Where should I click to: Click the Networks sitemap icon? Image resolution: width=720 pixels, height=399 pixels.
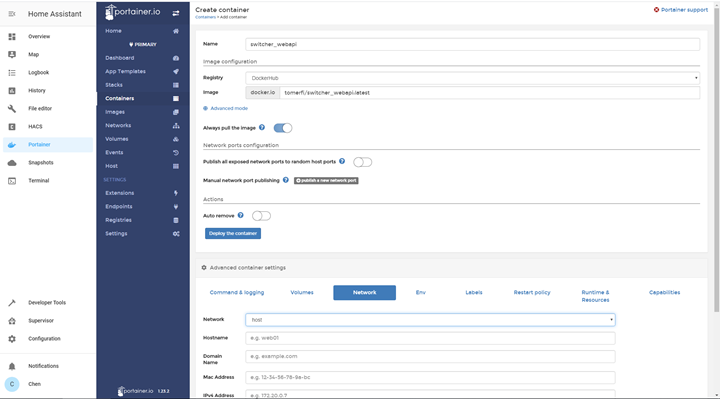tap(176, 125)
